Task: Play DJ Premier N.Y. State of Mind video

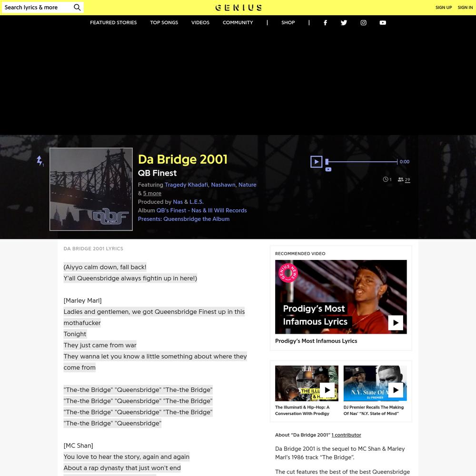Action: [x=396, y=390]
